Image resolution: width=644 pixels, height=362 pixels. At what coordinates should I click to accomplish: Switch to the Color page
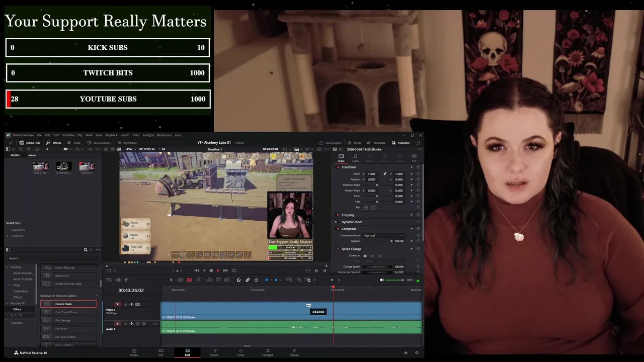click(240, 352)
